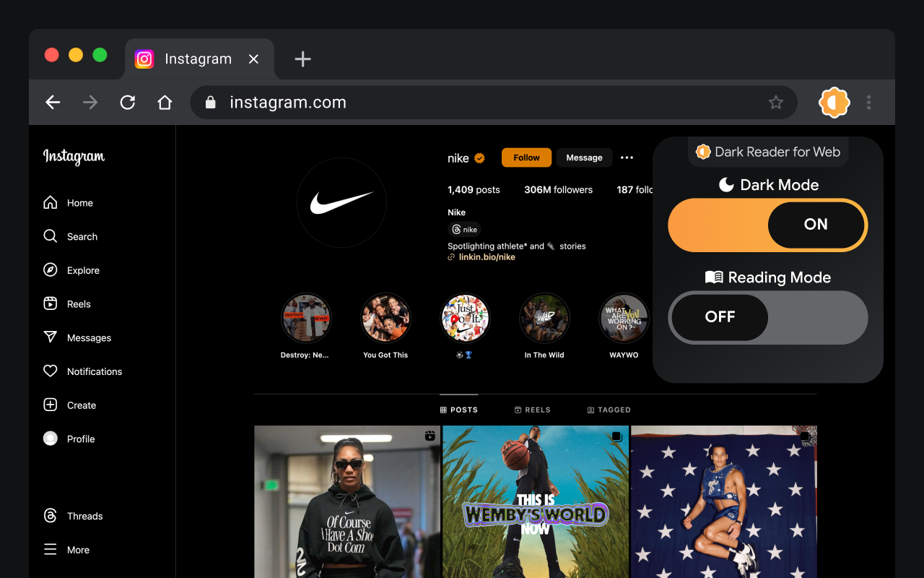Open Messages in the sidebar
The width and height of the screenshot is (924, 578).
click(77, 337)
